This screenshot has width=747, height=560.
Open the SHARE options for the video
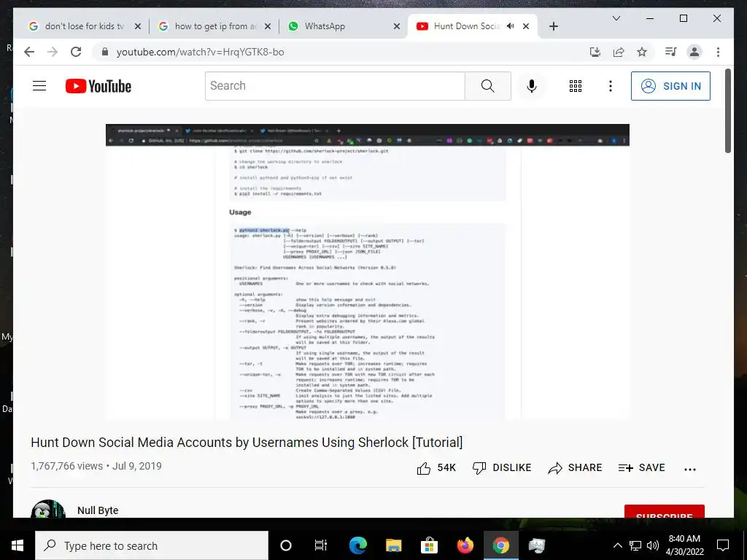pos(575,467)
